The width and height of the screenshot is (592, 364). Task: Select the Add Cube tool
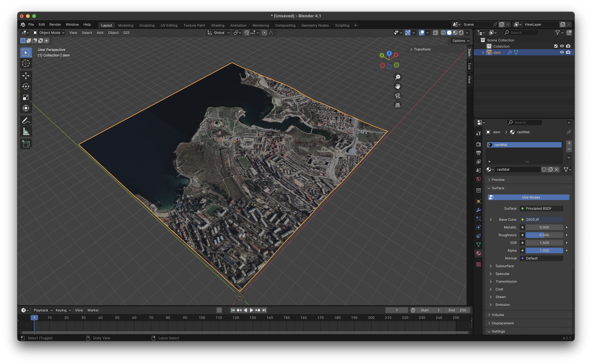coord(26,144)
